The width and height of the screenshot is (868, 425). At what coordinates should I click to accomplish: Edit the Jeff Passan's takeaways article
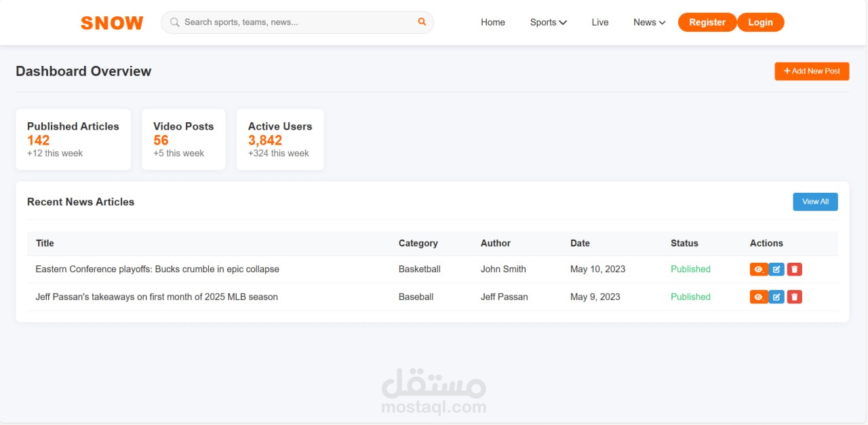coord(776,297)
